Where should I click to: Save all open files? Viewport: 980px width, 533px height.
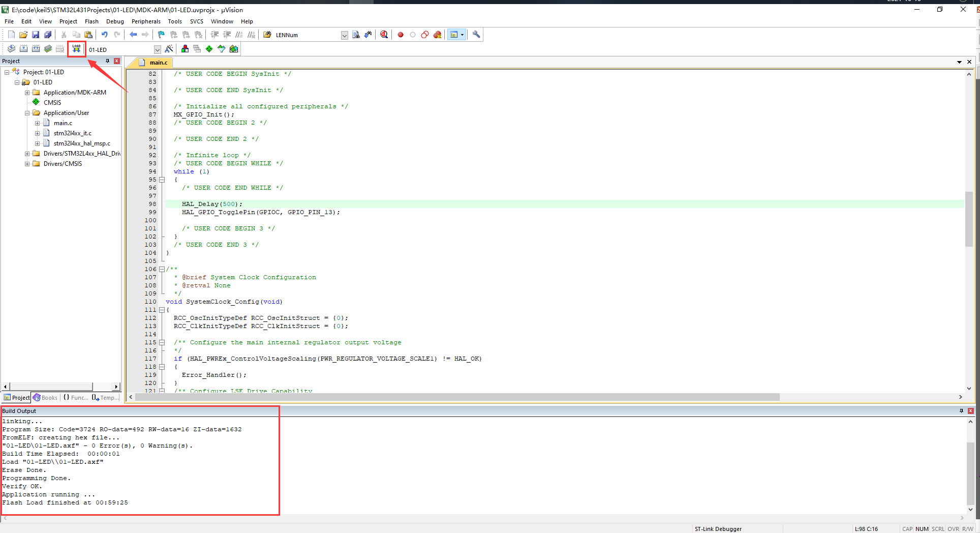click(x=48, y=35)
